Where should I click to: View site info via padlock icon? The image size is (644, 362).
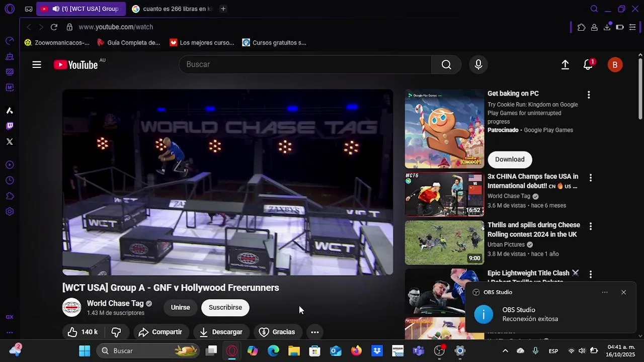(x=69, y=27)
